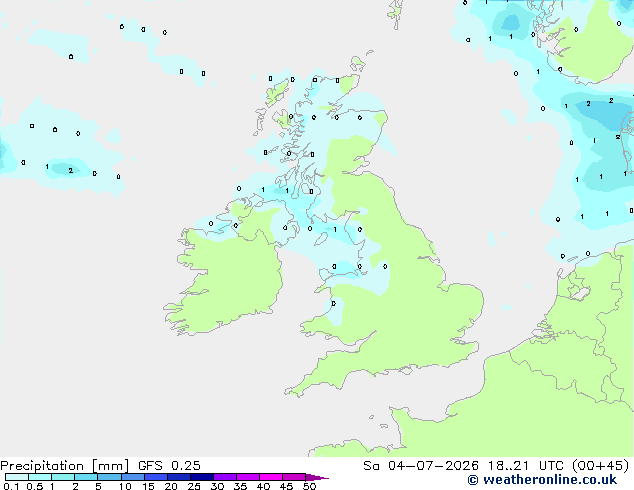Select the purple 30–35 mm legend swatch
This screenshot has width=634, height=490.
click(x=225, y=477)
